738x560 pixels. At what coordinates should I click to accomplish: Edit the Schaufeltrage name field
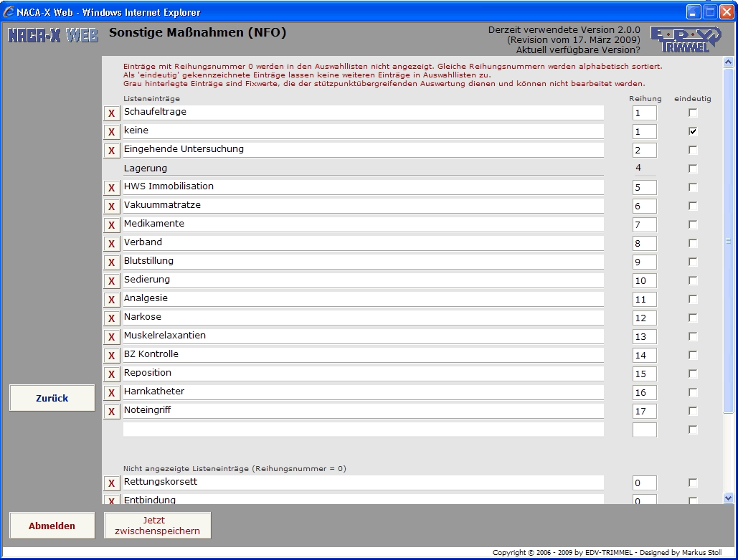pos(364,113)
